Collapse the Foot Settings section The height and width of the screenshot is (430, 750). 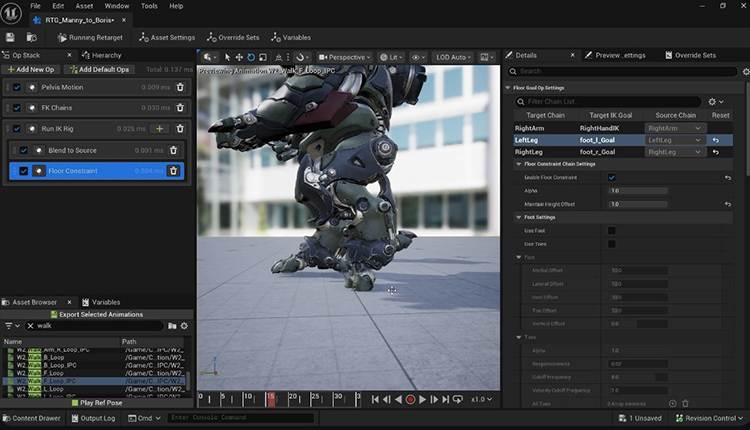[x=518, y=217]
